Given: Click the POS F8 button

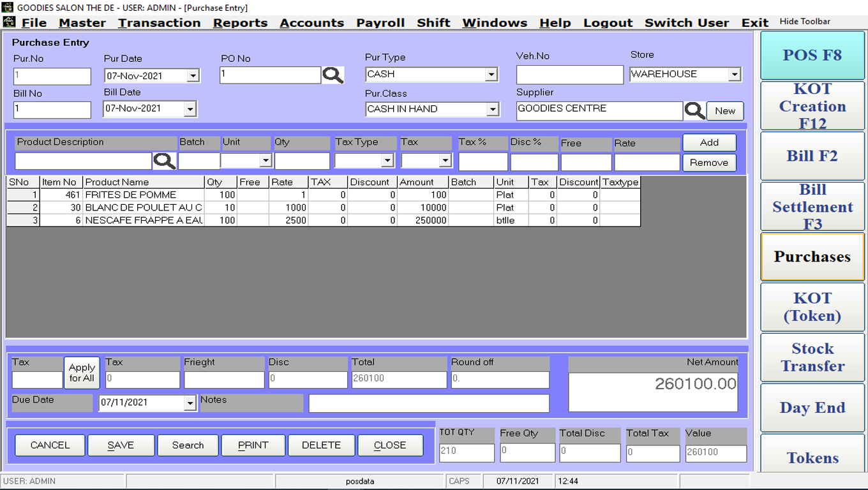Looking at the screenshot, I should (812, 55).
